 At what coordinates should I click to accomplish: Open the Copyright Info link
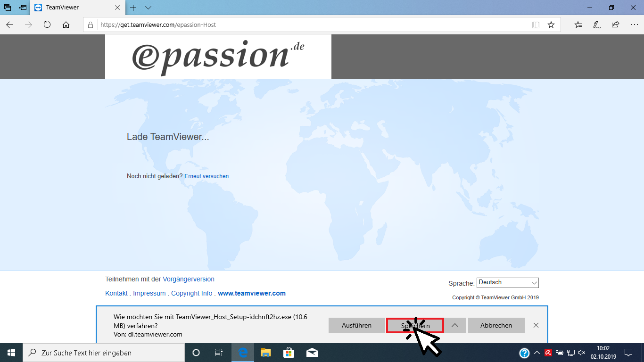coord(192,293)
